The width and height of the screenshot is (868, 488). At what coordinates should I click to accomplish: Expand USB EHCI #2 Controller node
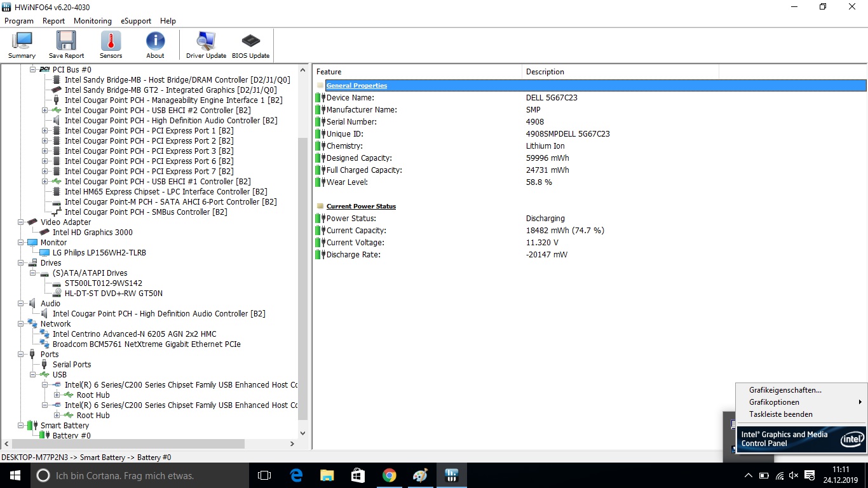[x=45, y=110]
